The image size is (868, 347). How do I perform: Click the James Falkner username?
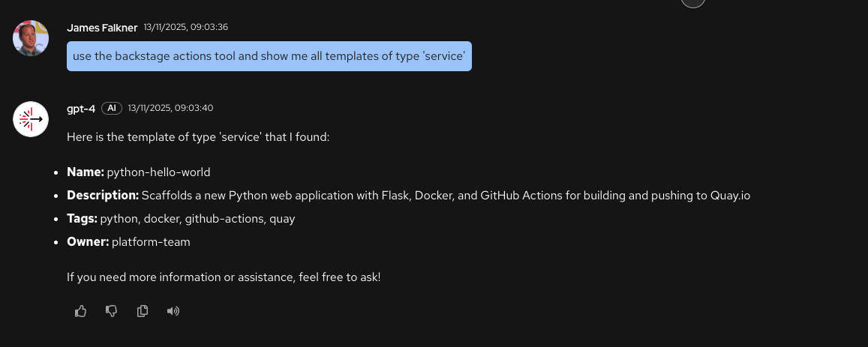tap(102, 27)
